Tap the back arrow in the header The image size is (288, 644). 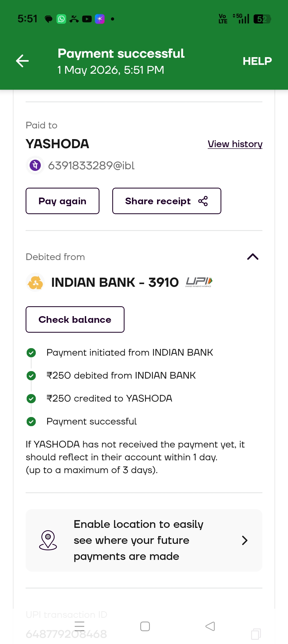coord(22,61)
